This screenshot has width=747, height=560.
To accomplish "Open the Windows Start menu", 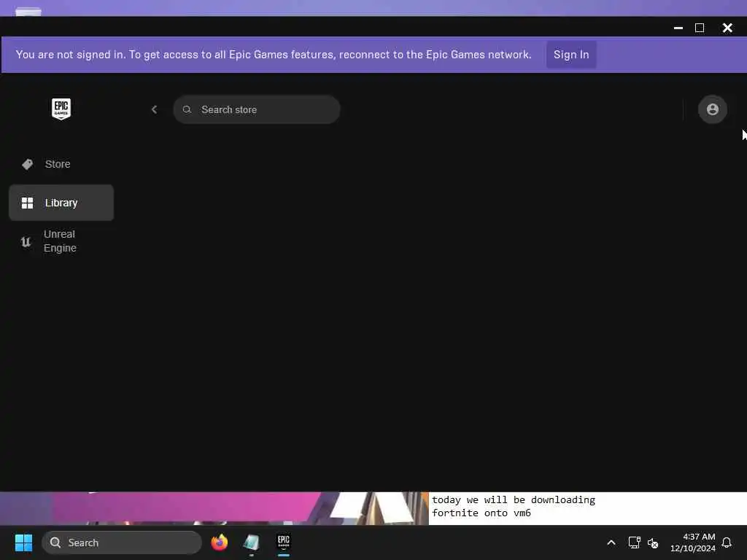I will (x=23, y=542).
